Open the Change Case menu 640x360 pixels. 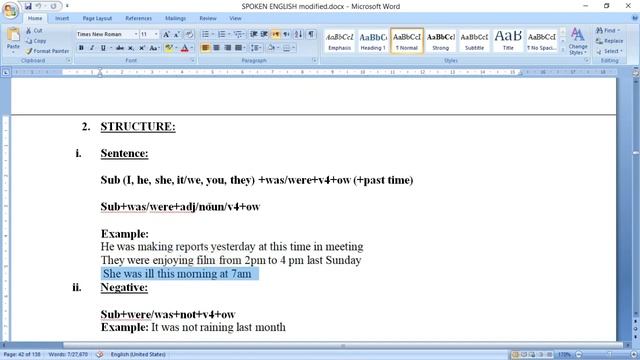coord(153,48)
